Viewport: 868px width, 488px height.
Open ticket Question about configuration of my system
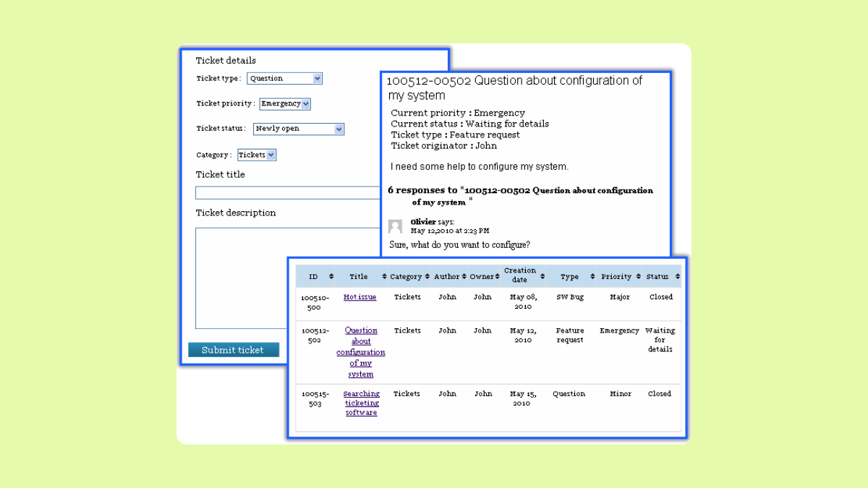pos(361,352)
